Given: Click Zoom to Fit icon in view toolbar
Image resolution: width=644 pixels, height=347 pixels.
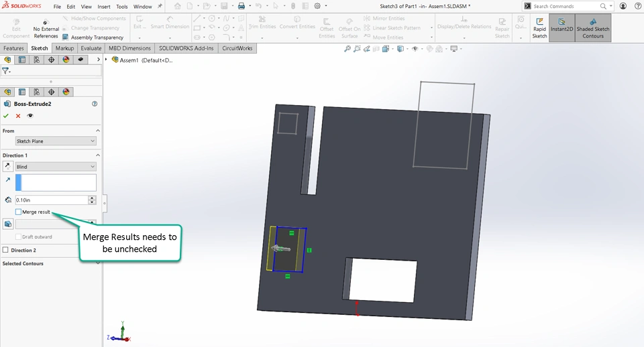Looking at the screenshot, I should tap(347, 49).
